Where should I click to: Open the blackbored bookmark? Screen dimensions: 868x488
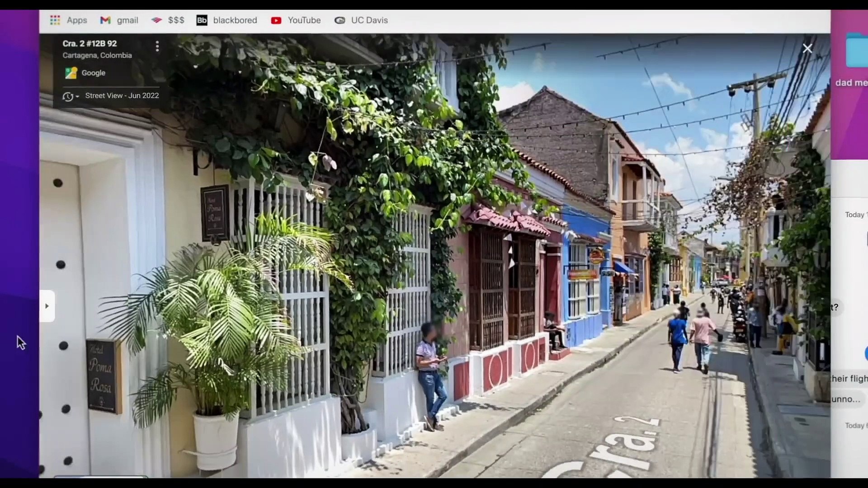(x=227, y=20)
